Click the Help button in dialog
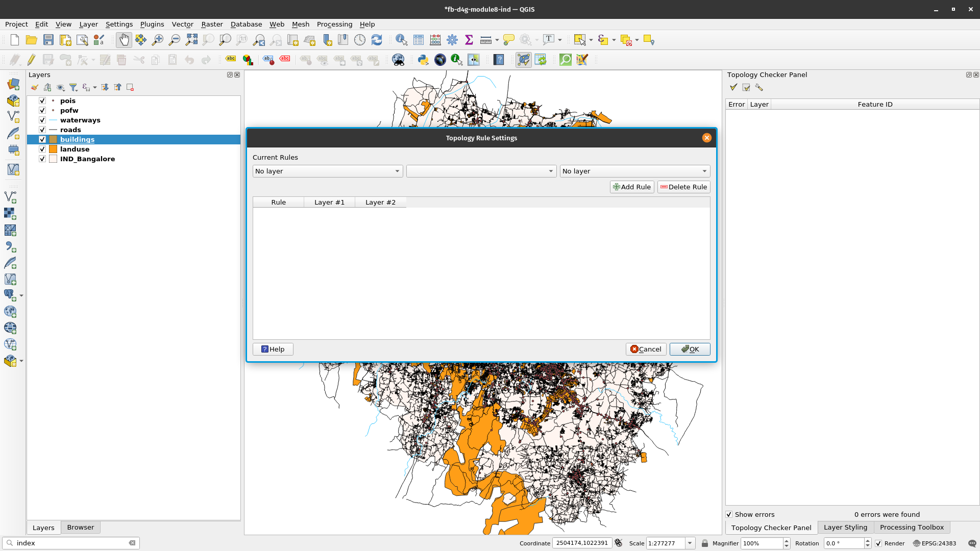Image resolution: width=980 pixels, height=551 pixels. [273, 349]
